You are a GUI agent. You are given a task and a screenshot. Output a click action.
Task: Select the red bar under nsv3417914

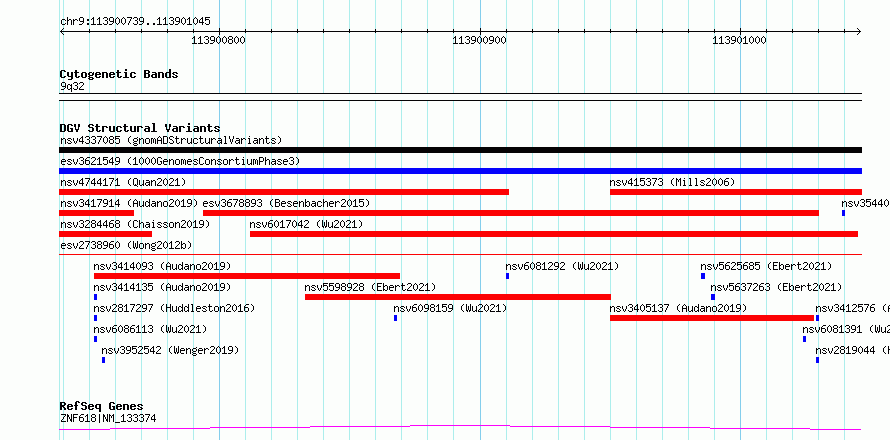[x=96, y=213]
